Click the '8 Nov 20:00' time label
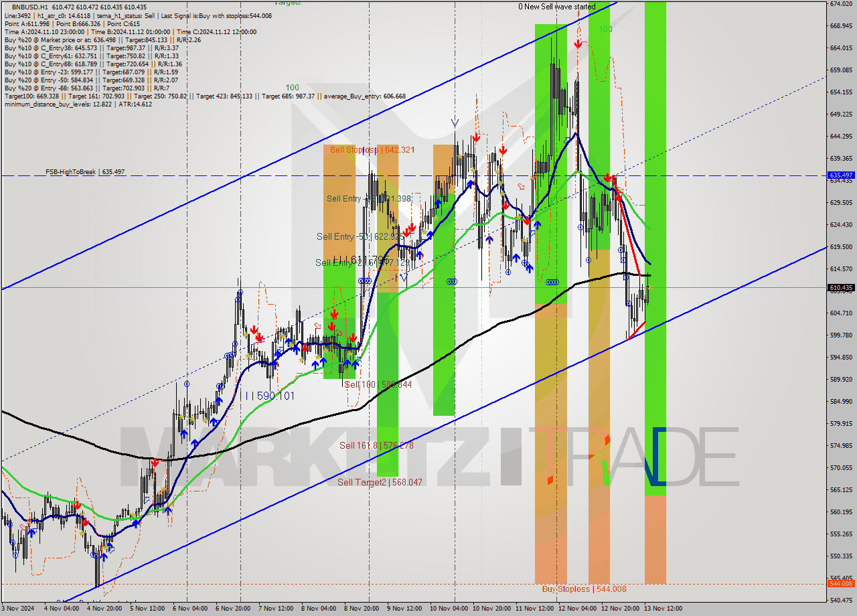The width and height of the screenshot is (857, 616). click(x=361, y=609)
